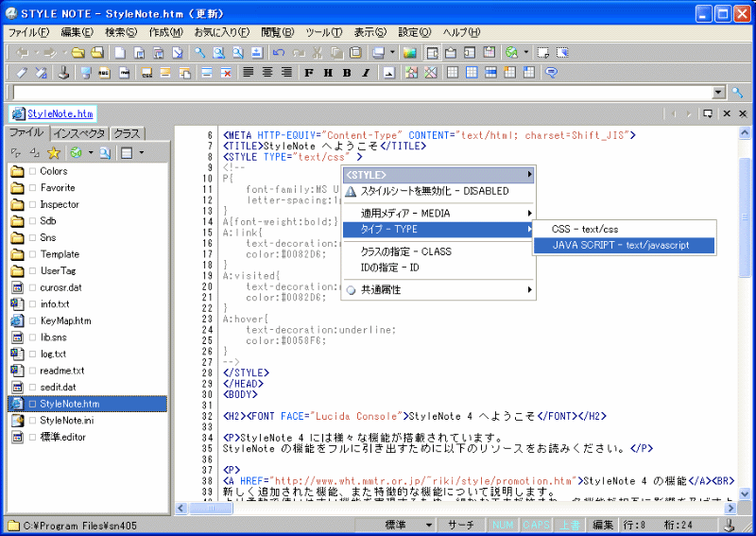Click the address bar search key icon
The width and height of the screenshot is (756, 536).
point(737,92)
